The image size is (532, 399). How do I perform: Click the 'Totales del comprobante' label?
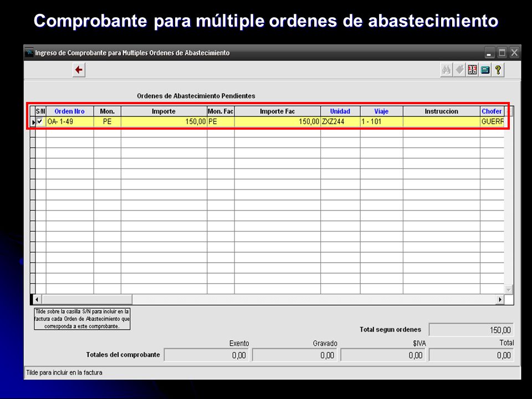pos(123,355)
